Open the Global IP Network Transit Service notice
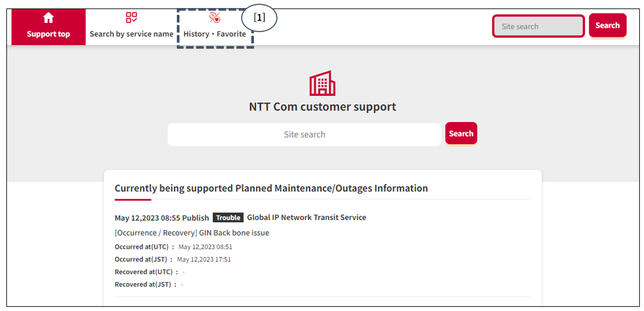The image size is (644, 311). [306, 217]
